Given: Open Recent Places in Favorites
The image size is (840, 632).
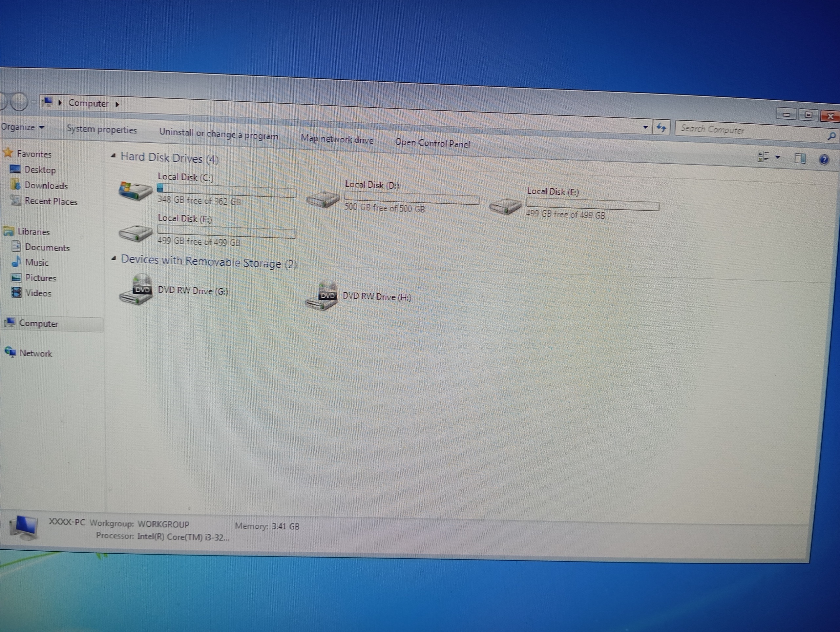Looking at the screenshot, I should pos(51,201).
